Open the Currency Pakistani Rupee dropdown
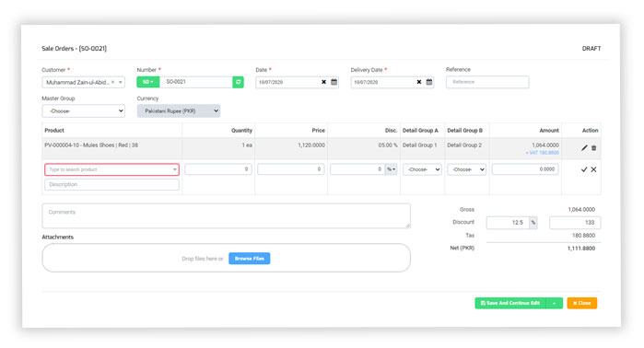644x348 pixels. tap(179, 110)
